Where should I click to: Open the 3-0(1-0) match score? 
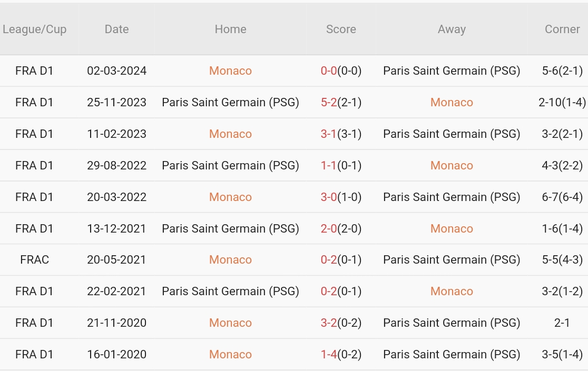[341, 197]
